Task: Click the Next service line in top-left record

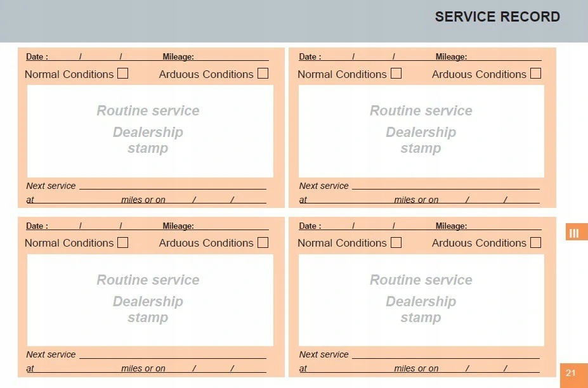Action: (173, 186)
